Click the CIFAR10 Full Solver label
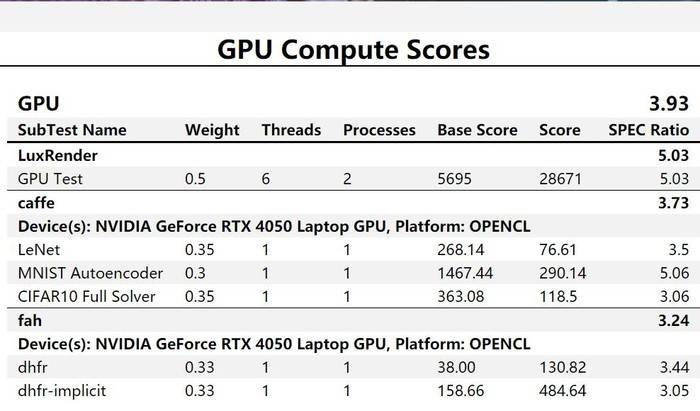Image resolution: width=700 pixels, height=411 pixels. pyautogui.click(x=79, y=294)
